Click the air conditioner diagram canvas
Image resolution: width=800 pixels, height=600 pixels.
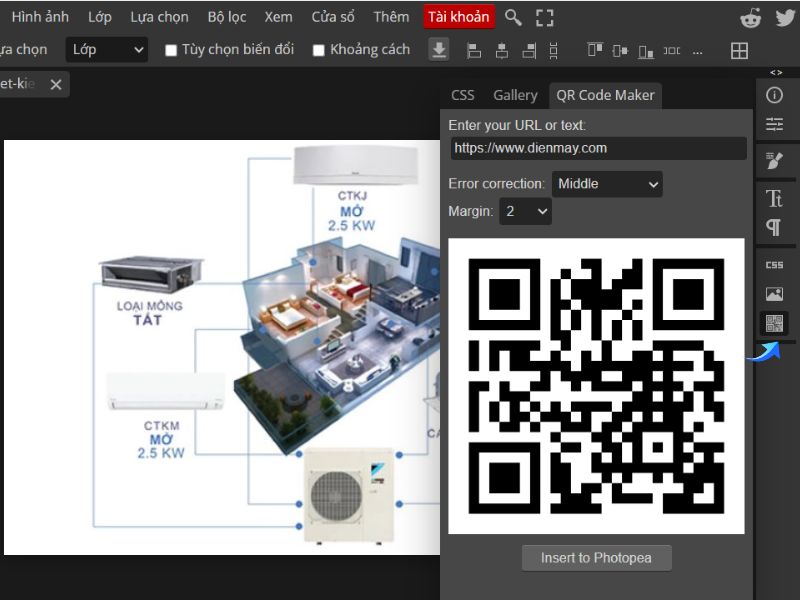222,347
